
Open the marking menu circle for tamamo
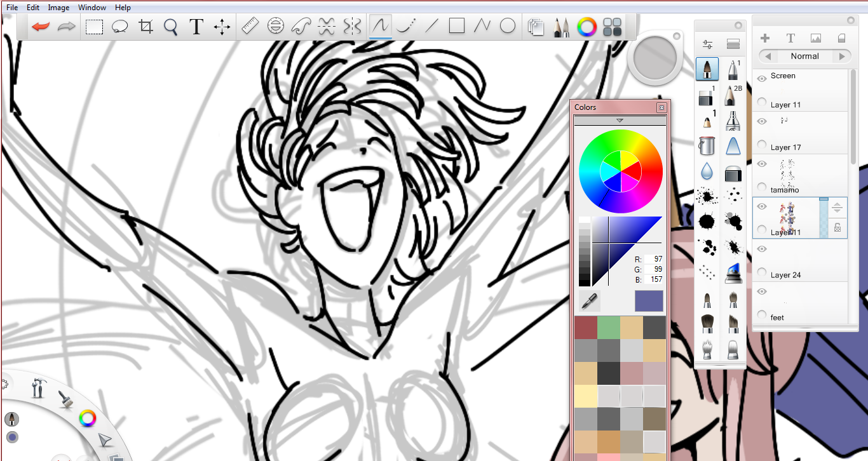[762, 188]
